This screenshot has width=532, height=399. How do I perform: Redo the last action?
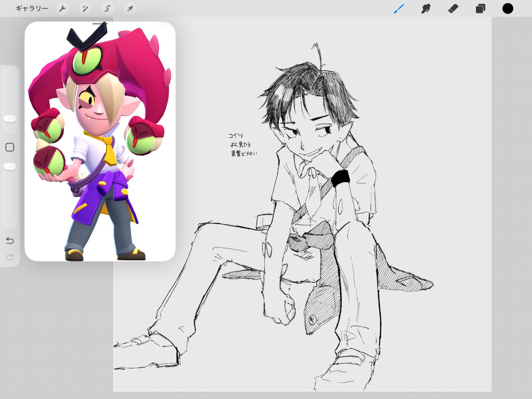(10, 257)
